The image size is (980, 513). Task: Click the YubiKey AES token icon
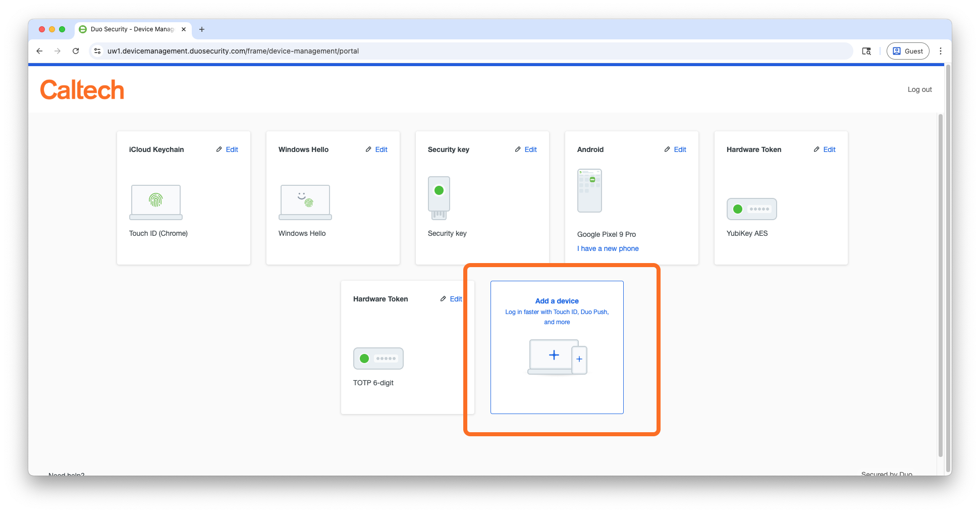coord(751,209)
